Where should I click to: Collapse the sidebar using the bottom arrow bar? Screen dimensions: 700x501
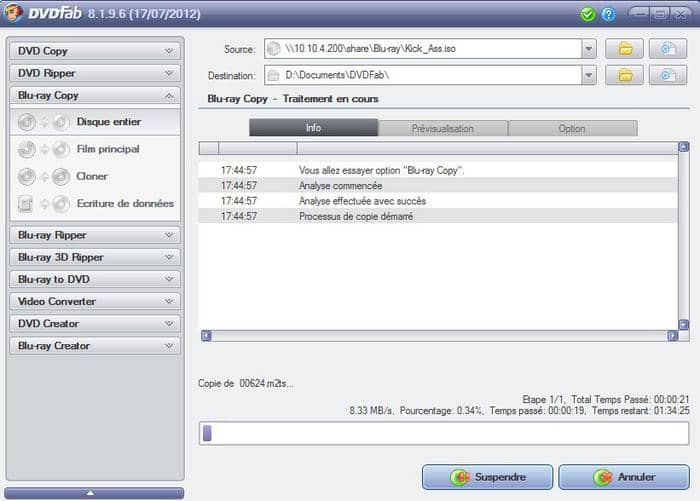pyautogui.click(x=94, y=493)
